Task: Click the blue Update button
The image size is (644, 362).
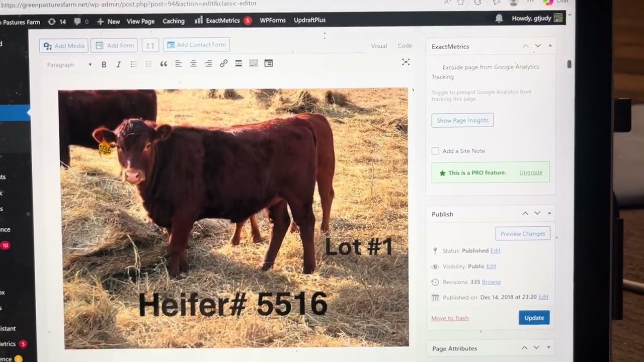Action: tap(534, 318)
